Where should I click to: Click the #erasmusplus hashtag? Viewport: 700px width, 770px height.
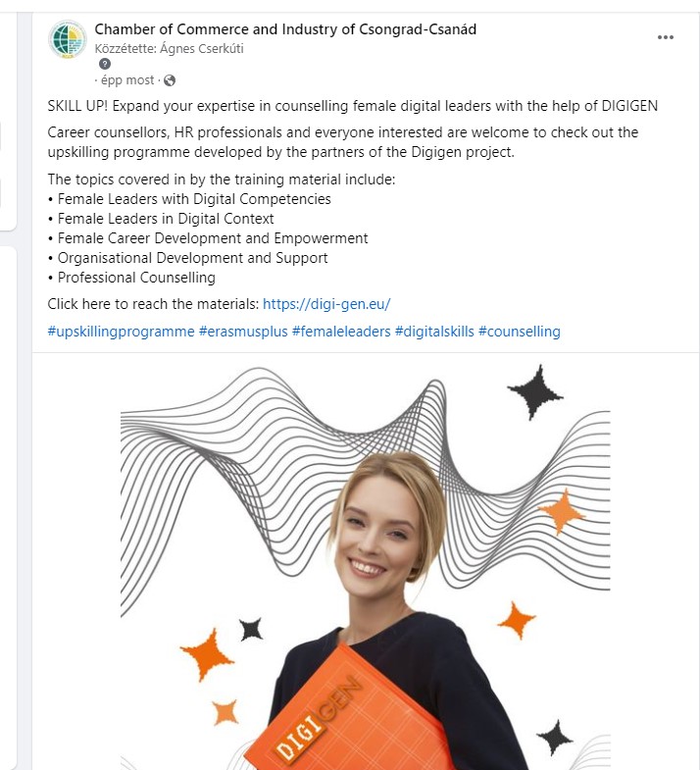243,332
